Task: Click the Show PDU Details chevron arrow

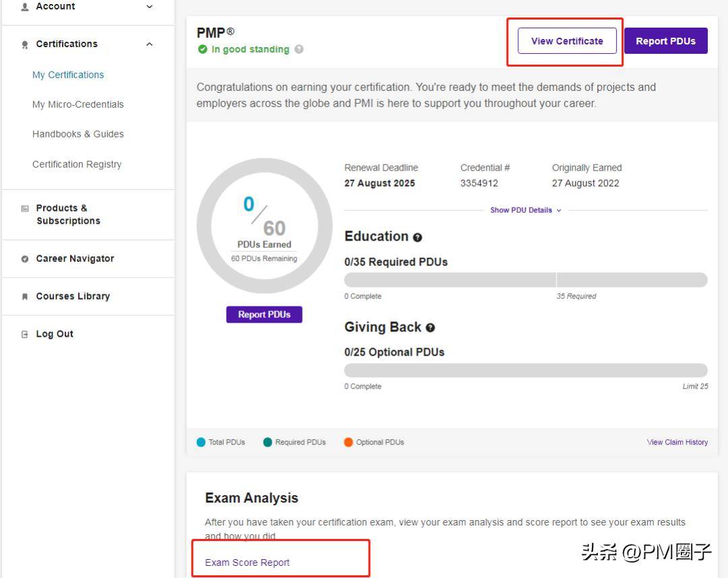Action: pyautogui.click(x=559, y=211)
